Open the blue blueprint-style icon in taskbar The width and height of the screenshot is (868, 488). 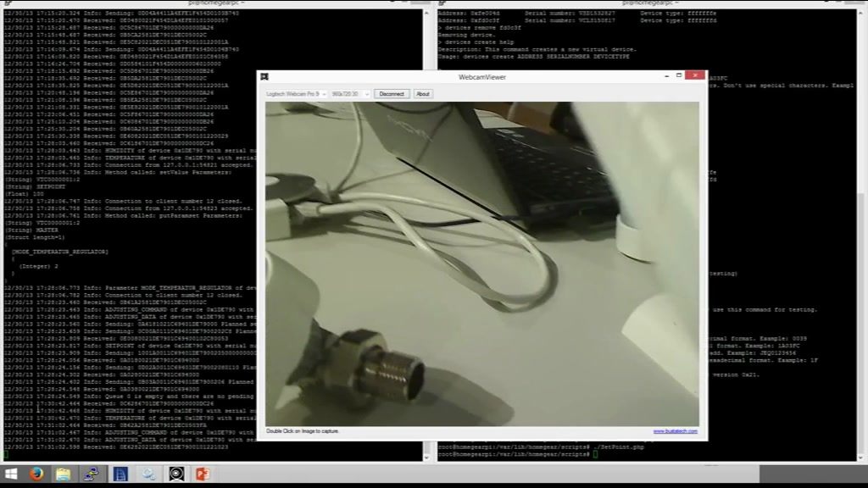[x=120, y=474]
